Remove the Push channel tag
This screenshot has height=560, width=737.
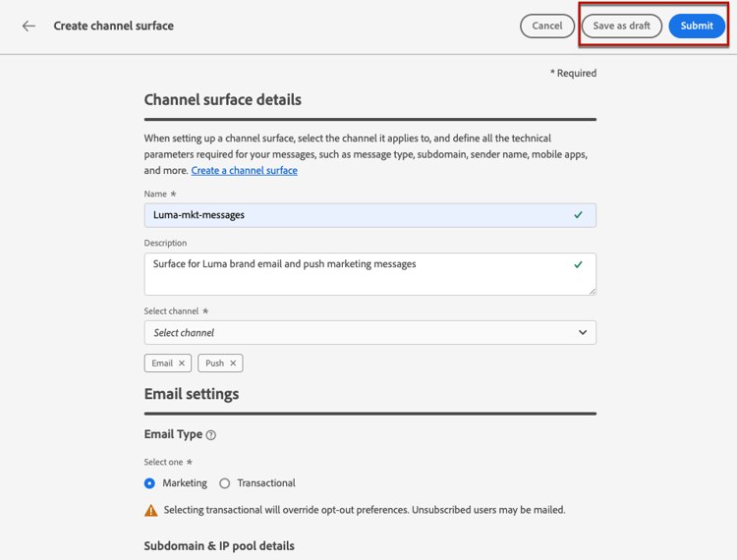[233, 364]
